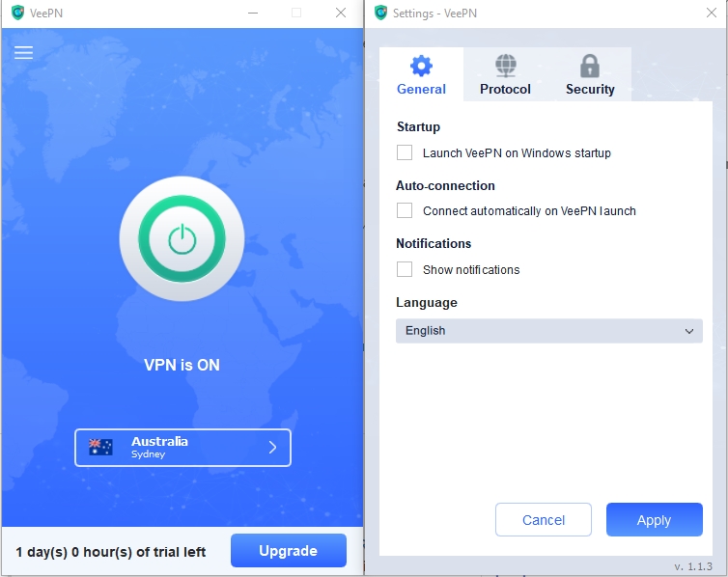728x577 pixels.
Task: Click the trial time remaining text
Action: (x=110, y=552)
